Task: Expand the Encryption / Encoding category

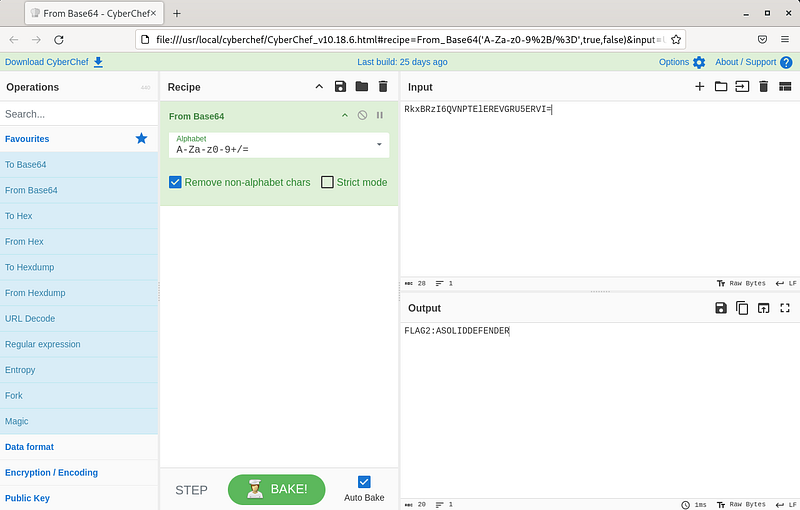Action: [79, 473]
